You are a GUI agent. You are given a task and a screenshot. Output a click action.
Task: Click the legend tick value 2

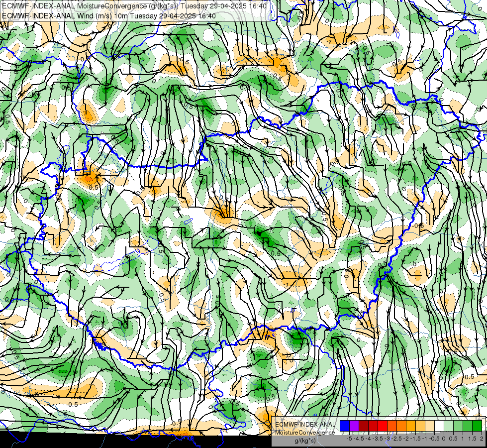482,439
